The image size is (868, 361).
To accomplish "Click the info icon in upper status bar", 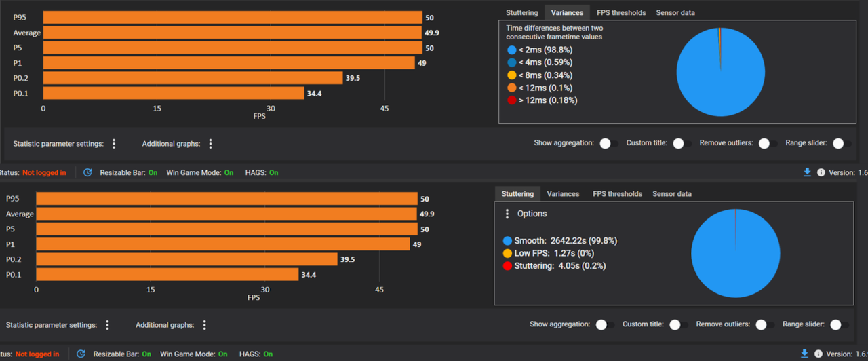I will (x=821, y=172).
